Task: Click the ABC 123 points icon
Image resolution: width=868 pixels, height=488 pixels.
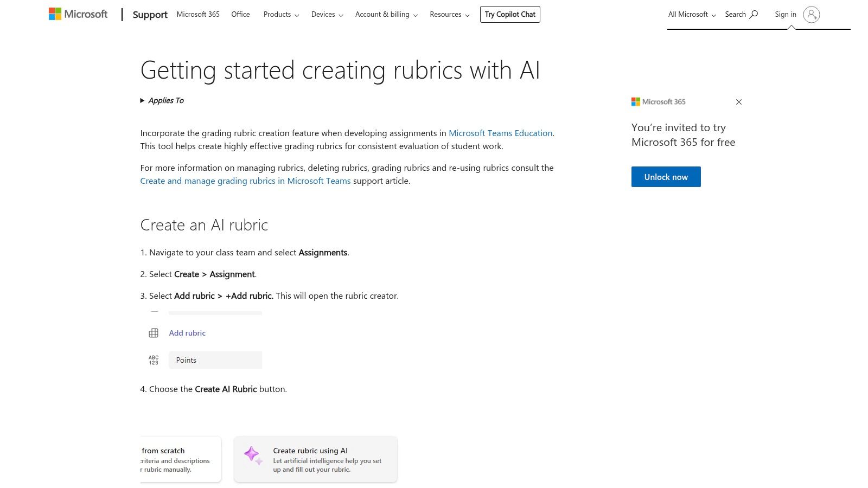Action: [154, 359]
